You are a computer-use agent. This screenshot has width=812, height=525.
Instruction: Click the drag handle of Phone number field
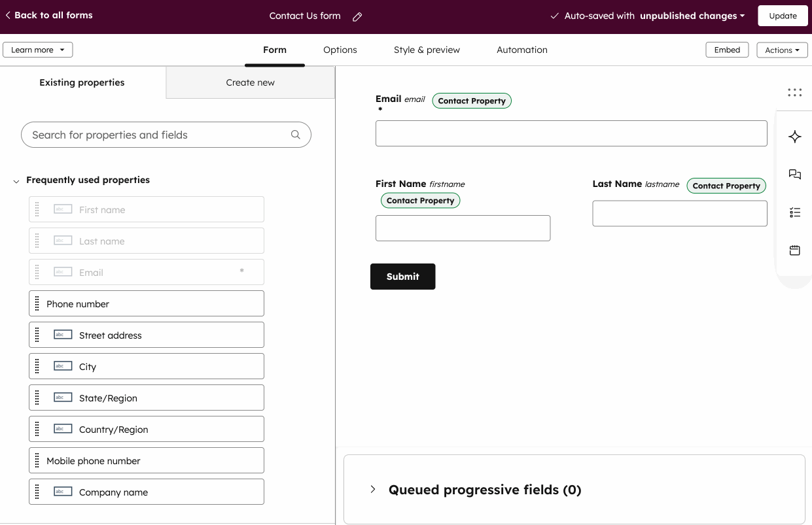[x=37, y=303]
